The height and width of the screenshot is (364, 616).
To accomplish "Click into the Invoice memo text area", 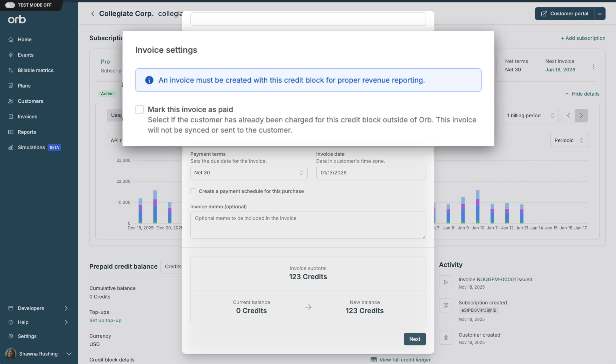I will 308,225.
